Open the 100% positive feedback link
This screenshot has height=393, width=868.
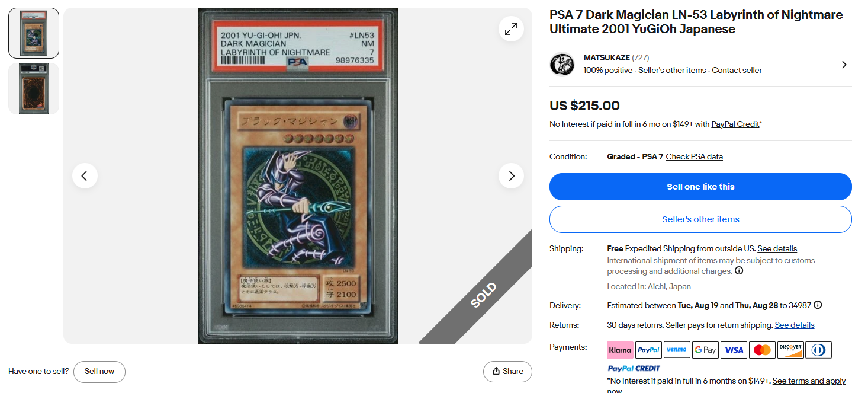point(607,70)
